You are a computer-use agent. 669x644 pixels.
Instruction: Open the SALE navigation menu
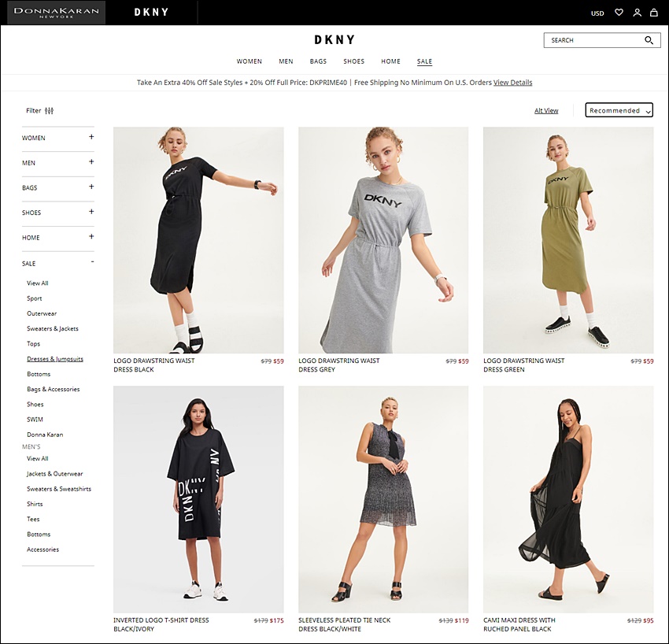(424, 61)
